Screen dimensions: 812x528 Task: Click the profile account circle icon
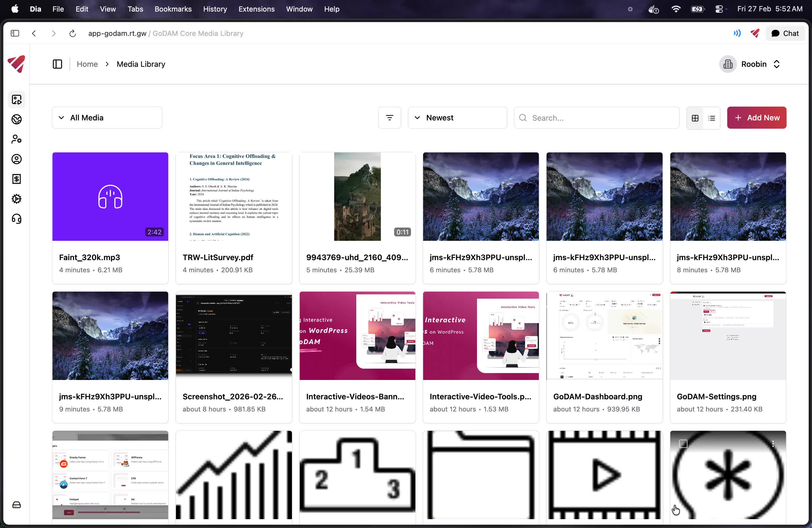pos(16,159)
